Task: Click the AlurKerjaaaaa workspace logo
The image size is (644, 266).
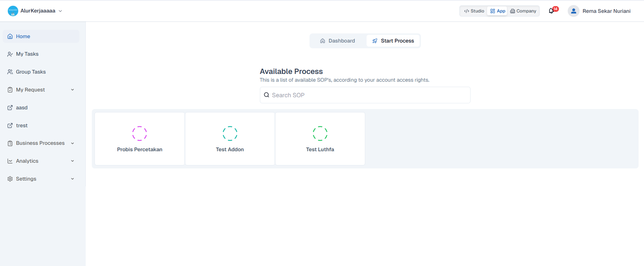Action: coord(13,11)
